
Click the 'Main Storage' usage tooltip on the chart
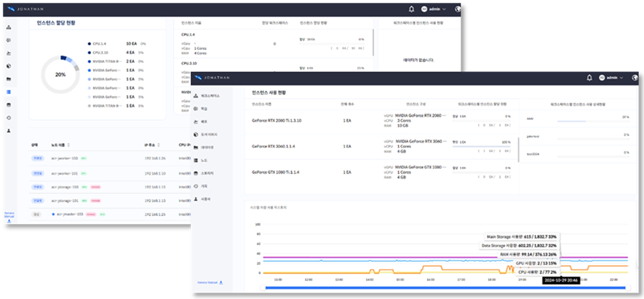pyautogui.click(x=521, y=237)
